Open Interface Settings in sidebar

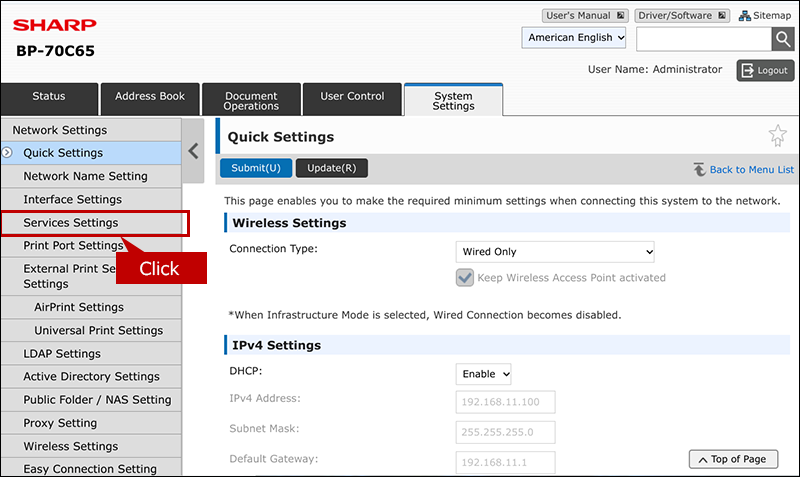(91, 199)
